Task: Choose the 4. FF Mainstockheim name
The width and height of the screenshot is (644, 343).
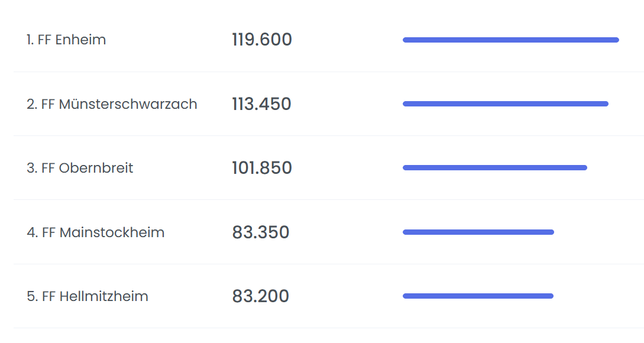Action: tap(95, 232)
